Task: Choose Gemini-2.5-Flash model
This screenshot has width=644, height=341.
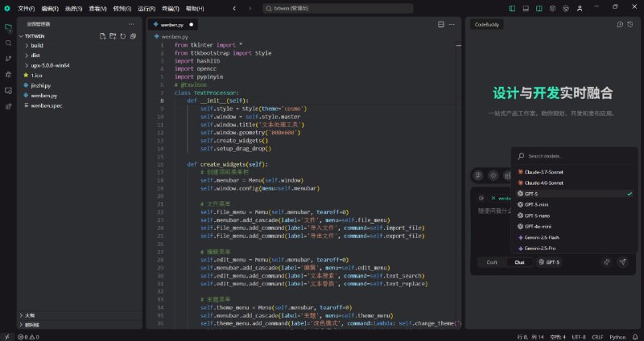Action: pyautogui.click(x=574, y=237)
